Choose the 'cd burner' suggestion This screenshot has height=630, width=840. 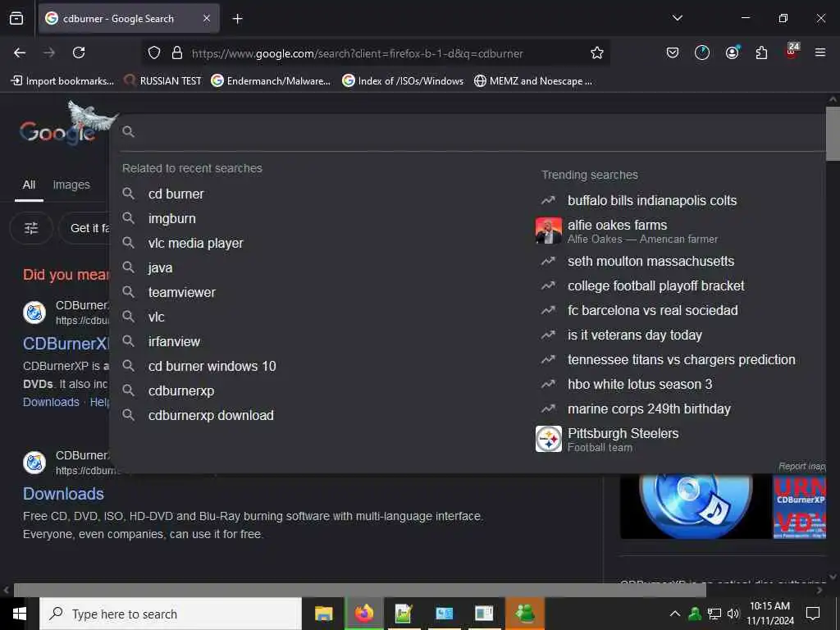point(176,194)
